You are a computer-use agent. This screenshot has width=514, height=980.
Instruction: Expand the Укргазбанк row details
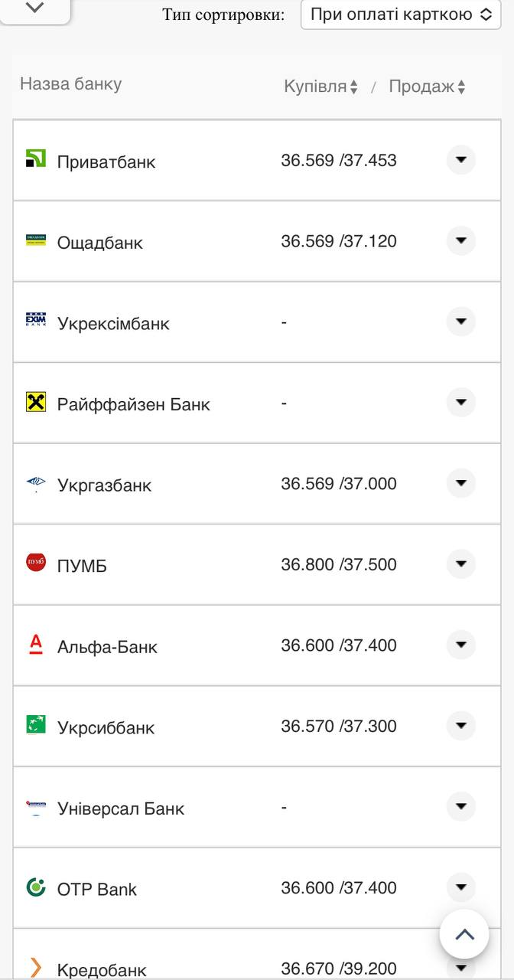point(460,483)
